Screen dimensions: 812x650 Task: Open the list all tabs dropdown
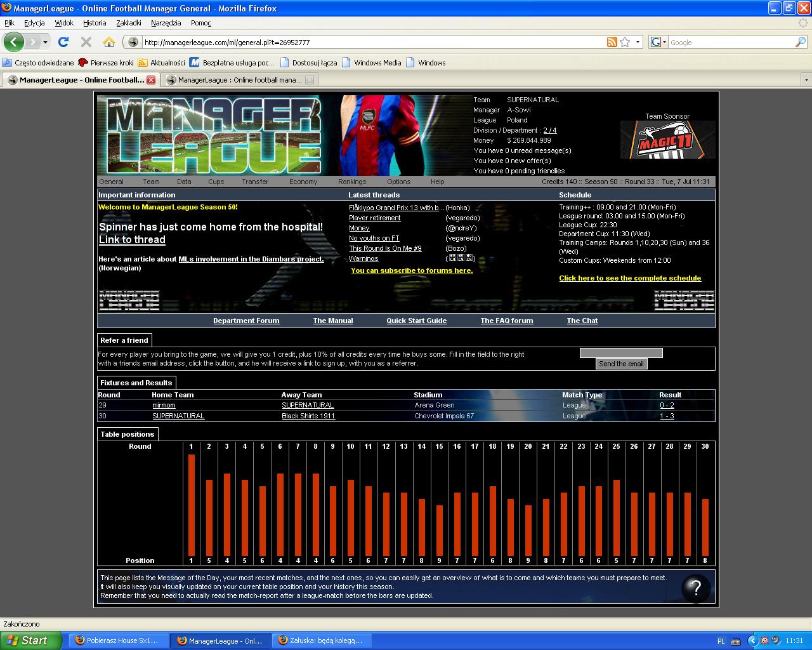806,81
